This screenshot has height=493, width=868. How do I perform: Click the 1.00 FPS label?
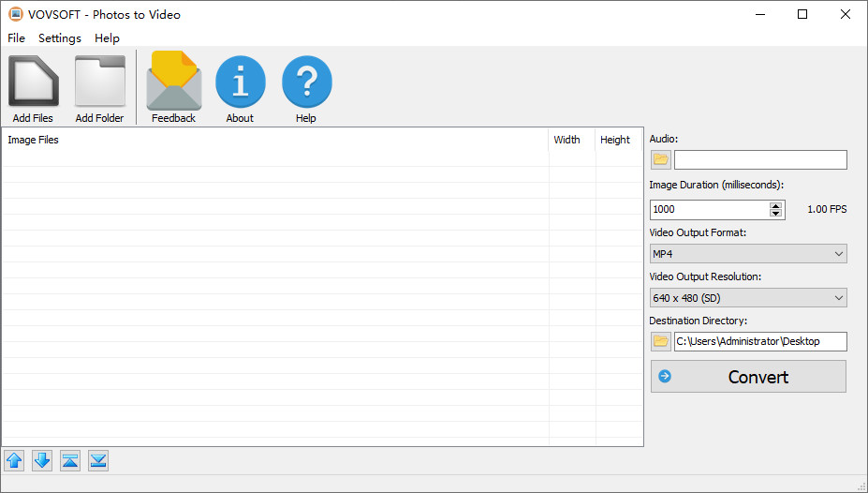coord(827,209)
